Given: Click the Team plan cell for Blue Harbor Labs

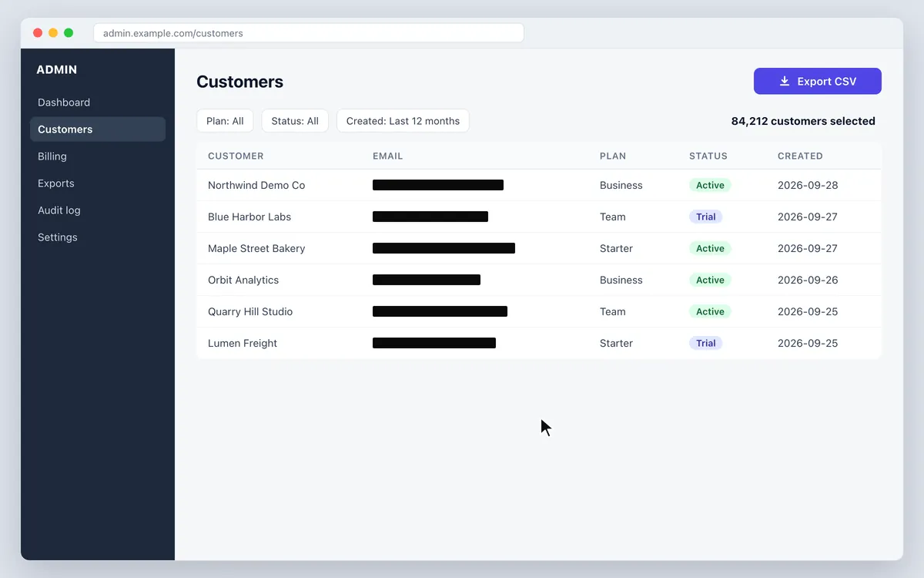Looking at the screenshot, I should point(613,217).
